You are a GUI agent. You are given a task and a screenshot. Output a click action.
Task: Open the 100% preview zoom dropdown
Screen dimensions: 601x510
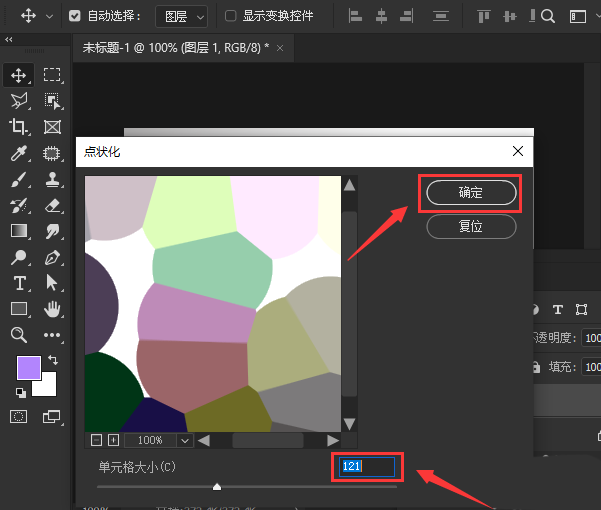185,441
